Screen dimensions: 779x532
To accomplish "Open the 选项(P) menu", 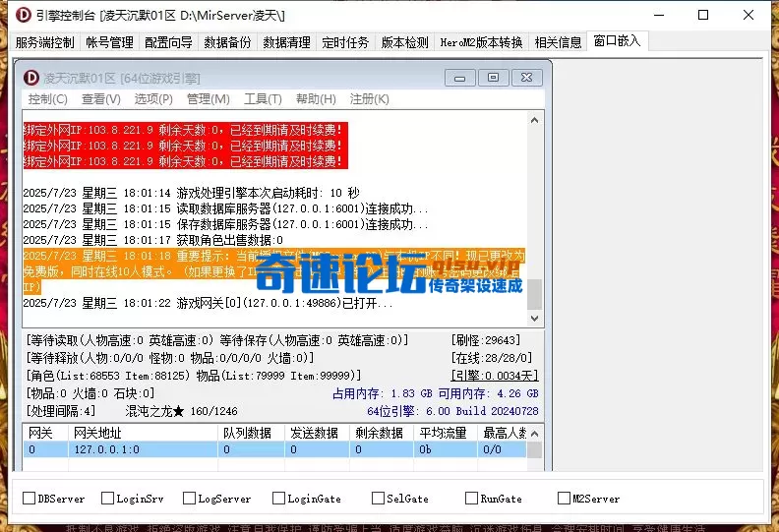I will pos(153,99).
